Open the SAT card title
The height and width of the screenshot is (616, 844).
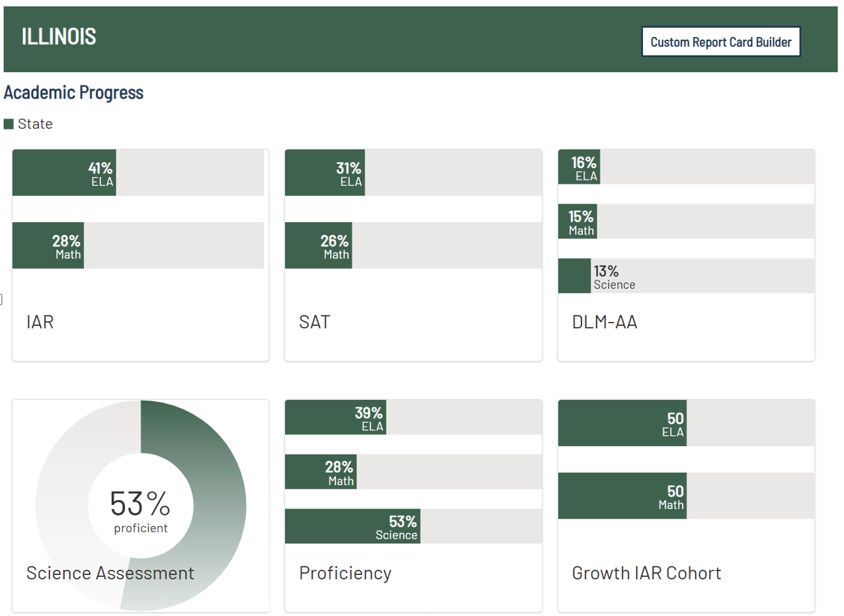315,323
